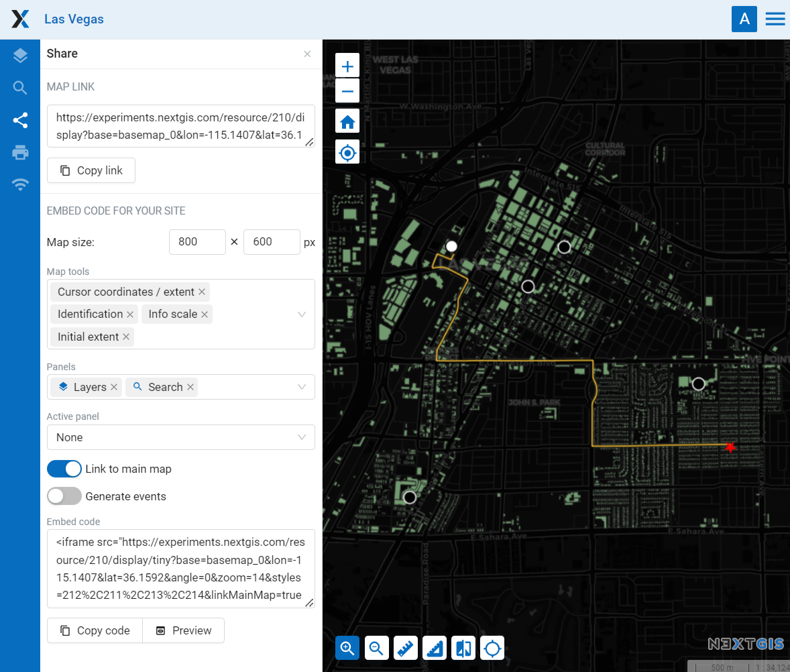Activate the identify crosshair tool

(x=492, y=648)
